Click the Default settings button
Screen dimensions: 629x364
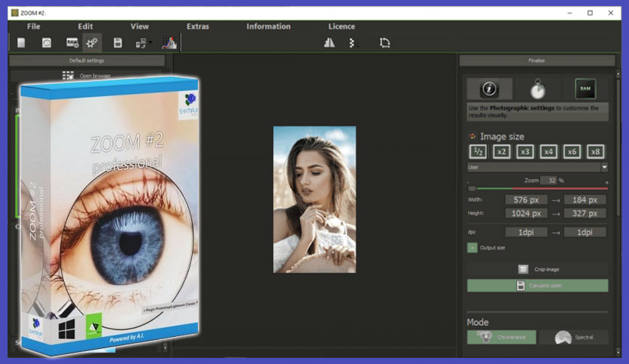pyautogui.click(x=87, y=60)
